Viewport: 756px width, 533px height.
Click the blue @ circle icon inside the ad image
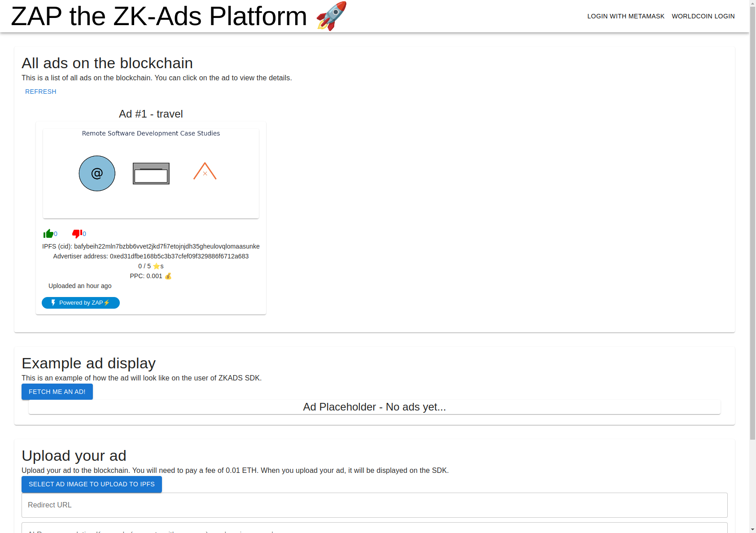tap(96, 173)
